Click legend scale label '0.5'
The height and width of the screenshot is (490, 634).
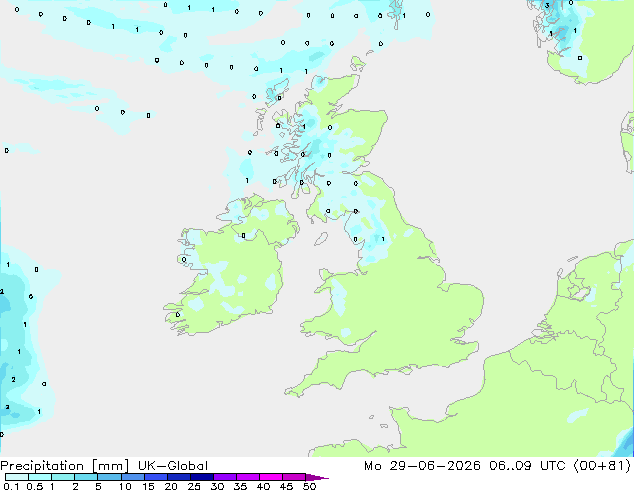[34, 486]
